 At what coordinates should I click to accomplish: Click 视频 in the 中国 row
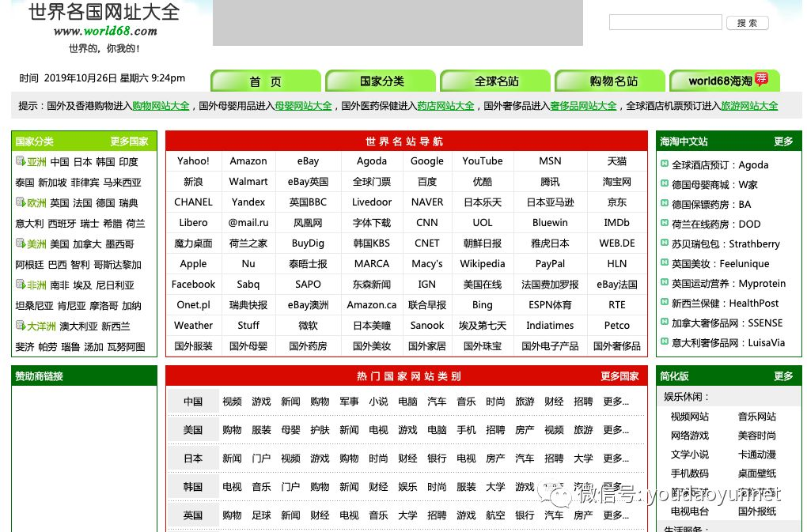pyautogui.click(x=232, y=402)
